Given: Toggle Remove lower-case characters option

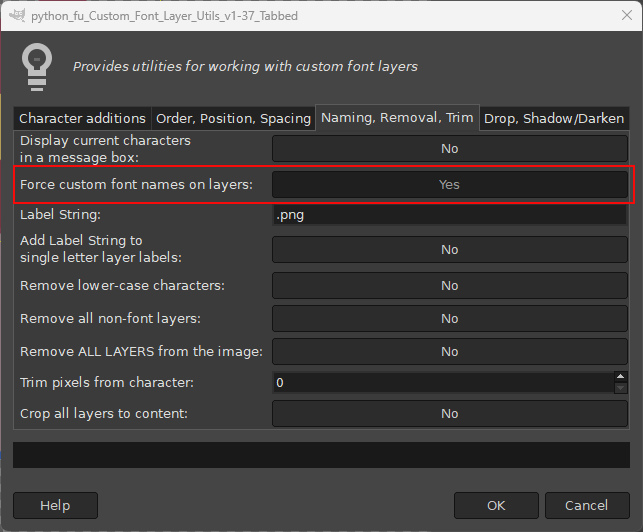Looking at the screenshot, I should pos(449,285).
